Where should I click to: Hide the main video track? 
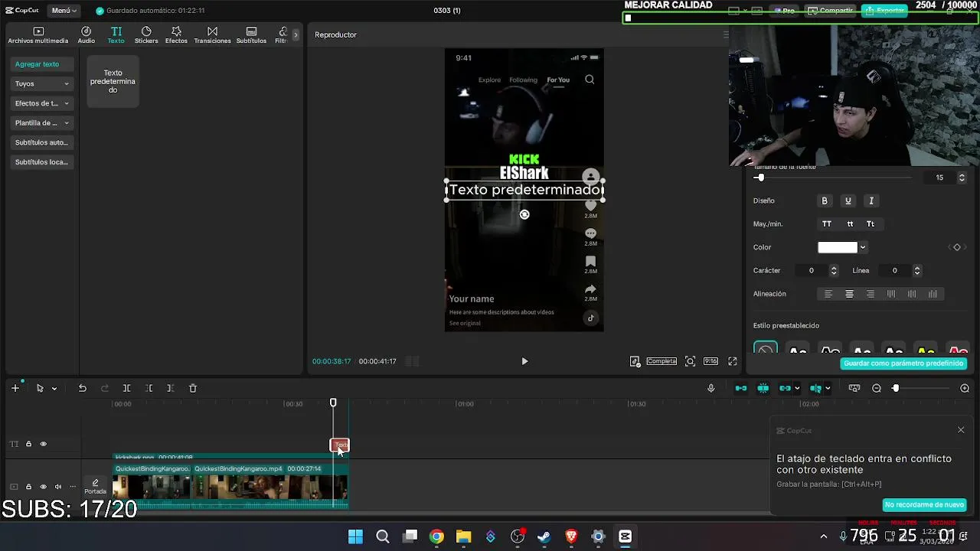[43, 487]
